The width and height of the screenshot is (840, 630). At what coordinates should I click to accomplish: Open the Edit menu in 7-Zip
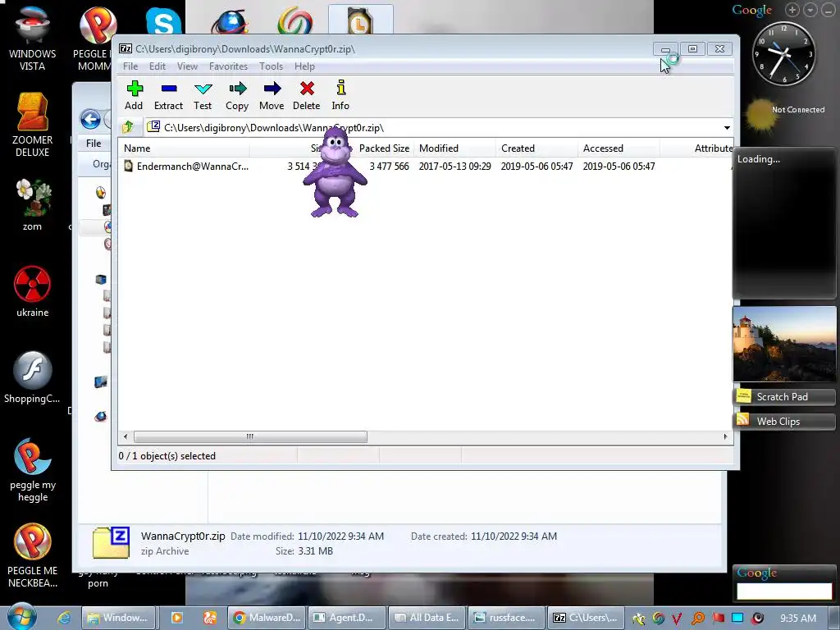157,66
